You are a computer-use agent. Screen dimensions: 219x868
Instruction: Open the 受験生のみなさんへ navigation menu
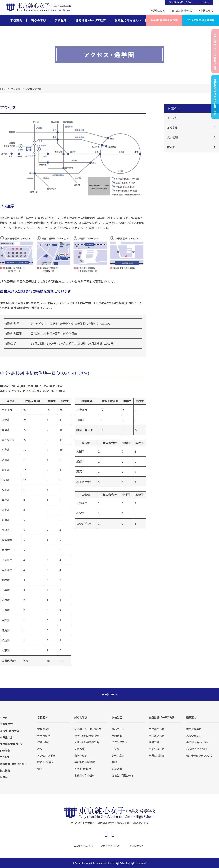pos(128,20)
